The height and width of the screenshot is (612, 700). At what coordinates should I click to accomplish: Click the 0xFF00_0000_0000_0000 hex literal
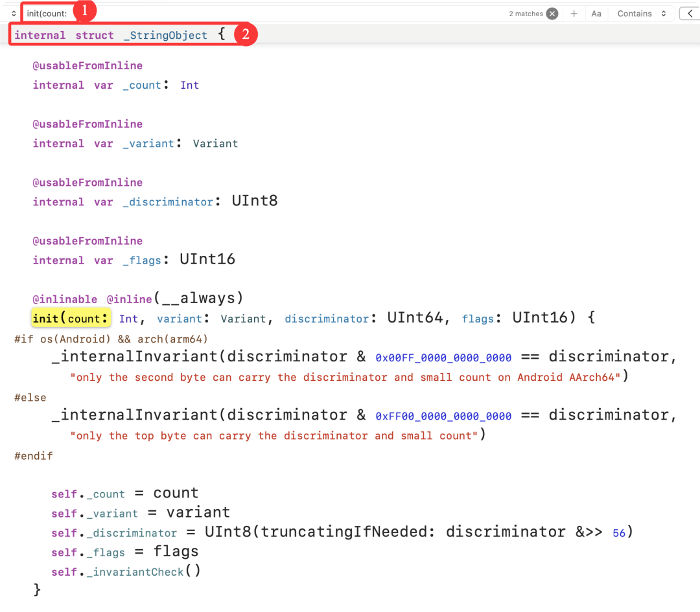coord(443,416)
